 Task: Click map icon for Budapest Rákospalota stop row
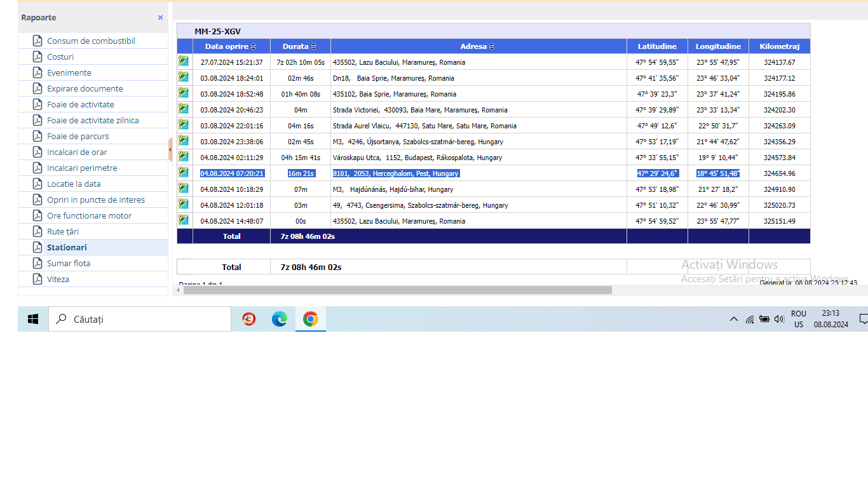(x=184, y=157)
